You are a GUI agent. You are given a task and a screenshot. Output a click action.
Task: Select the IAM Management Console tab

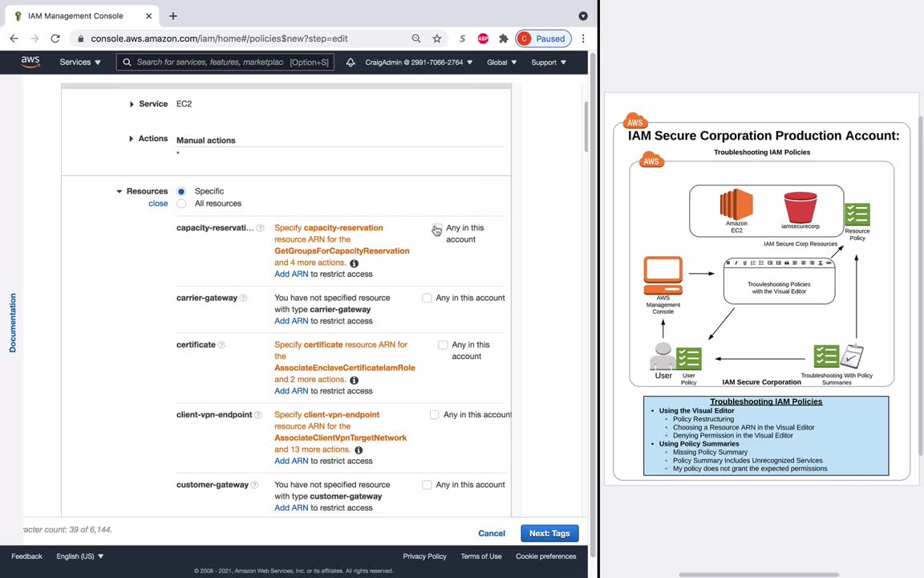pyautogui.click(x=82, y=16)
